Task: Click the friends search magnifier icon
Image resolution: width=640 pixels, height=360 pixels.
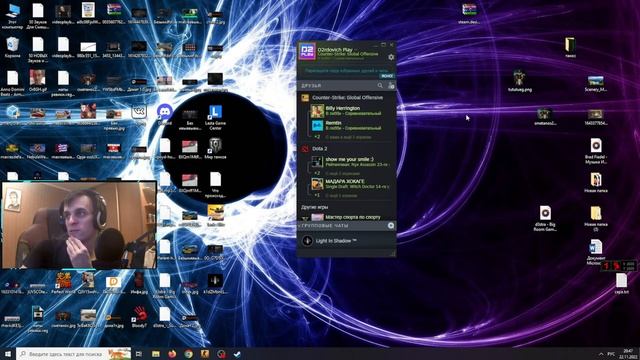Action: tap(380, 85)
